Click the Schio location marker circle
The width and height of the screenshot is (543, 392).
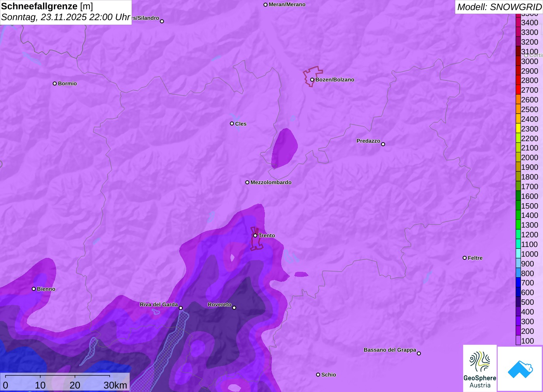pyautogui.click(x=318, y=375)
